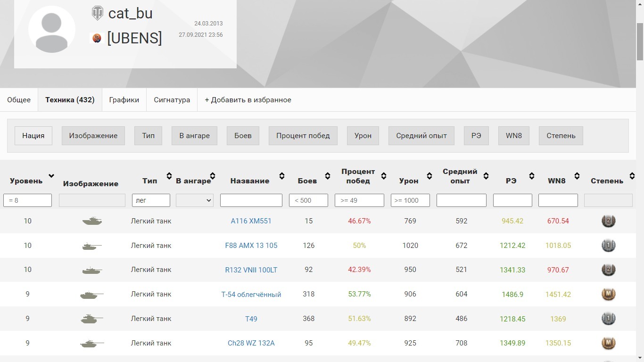
Task: Click the T49 tank silhouette icon
Action: point(91,319)
